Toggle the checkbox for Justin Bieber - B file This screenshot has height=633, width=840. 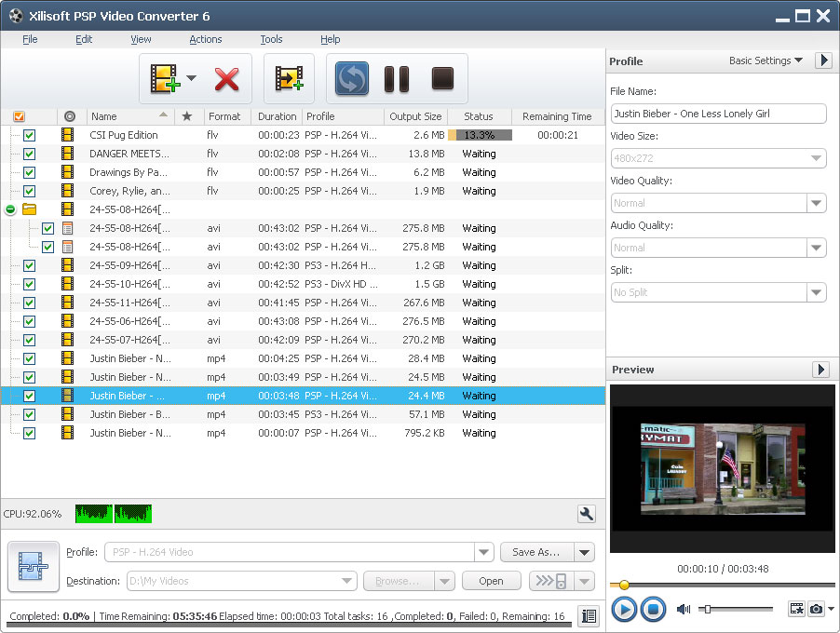(x=28, y=414)
